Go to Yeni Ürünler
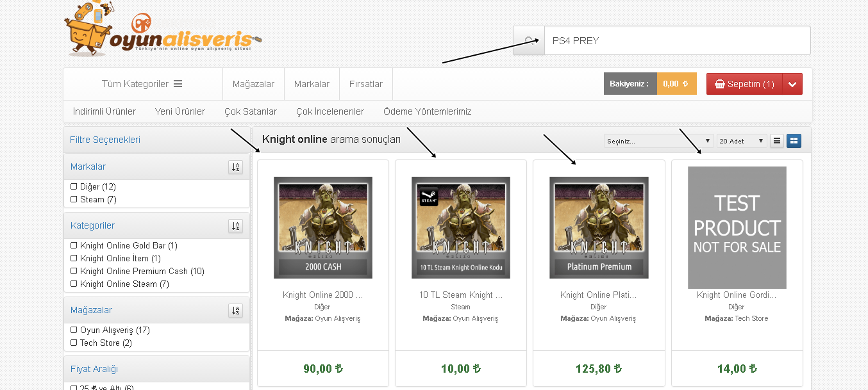The width and height of the screenshot is (868, 390). pos(180,111)
